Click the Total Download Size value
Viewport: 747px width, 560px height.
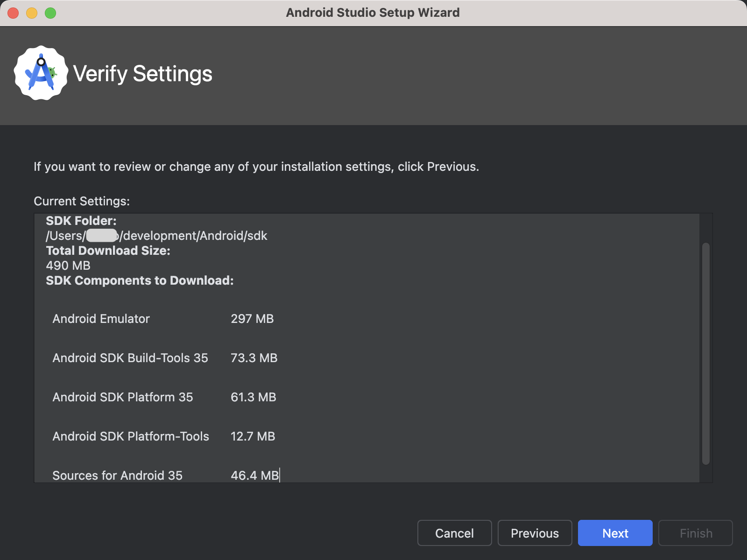coord(68,266)
